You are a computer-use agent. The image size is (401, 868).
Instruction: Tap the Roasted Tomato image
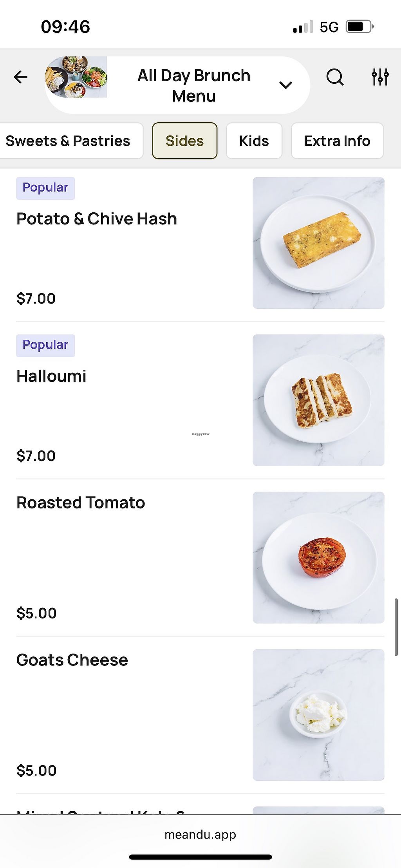click(x=318, y=558)
